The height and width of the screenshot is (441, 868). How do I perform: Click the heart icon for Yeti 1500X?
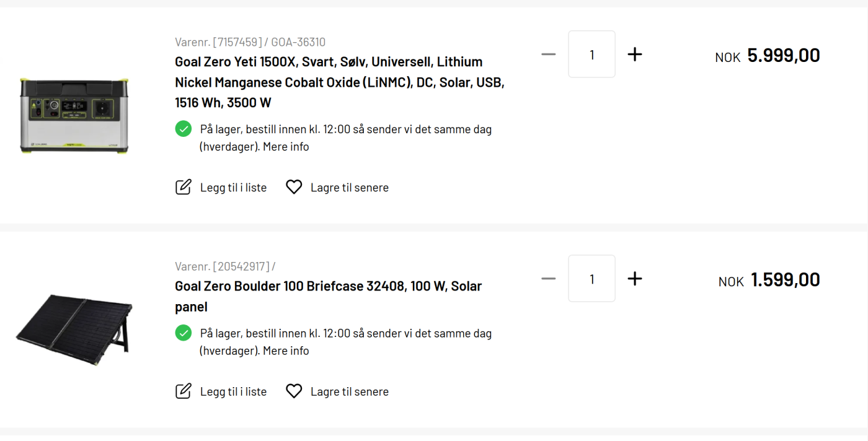coord(294,187)
